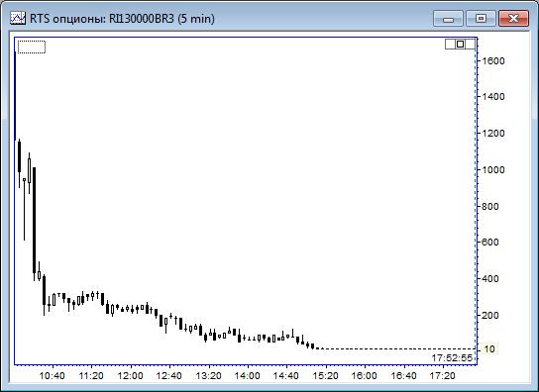Viewport: 539px width, 392px height.
Task: Click the blank pane button left of the square icon
Action: [450, 44]
